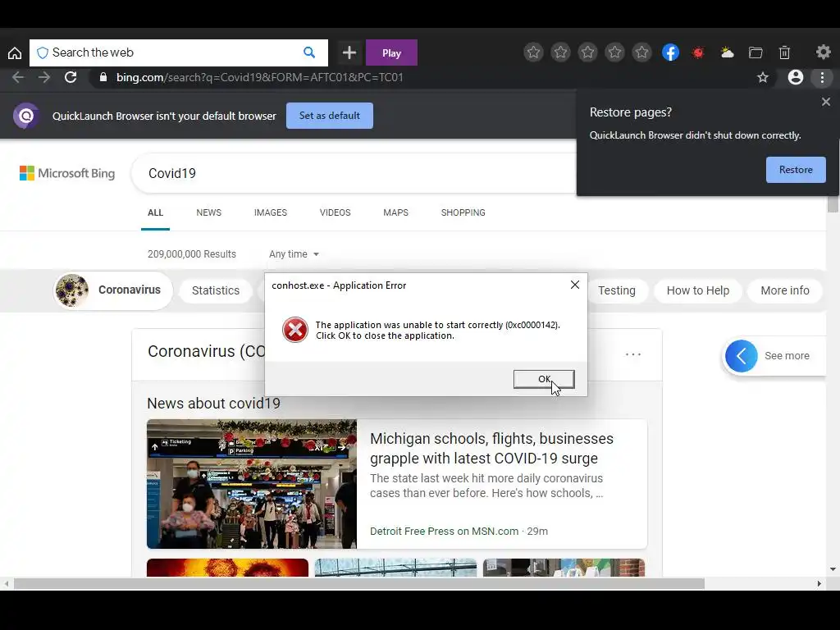Click the Bing search box containing Covid19
840x630 pixels.
coord(354,173)
